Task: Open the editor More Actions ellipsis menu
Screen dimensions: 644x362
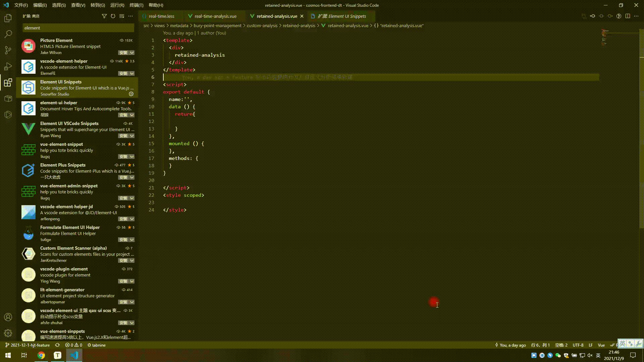Action: [x=637, y=16]
